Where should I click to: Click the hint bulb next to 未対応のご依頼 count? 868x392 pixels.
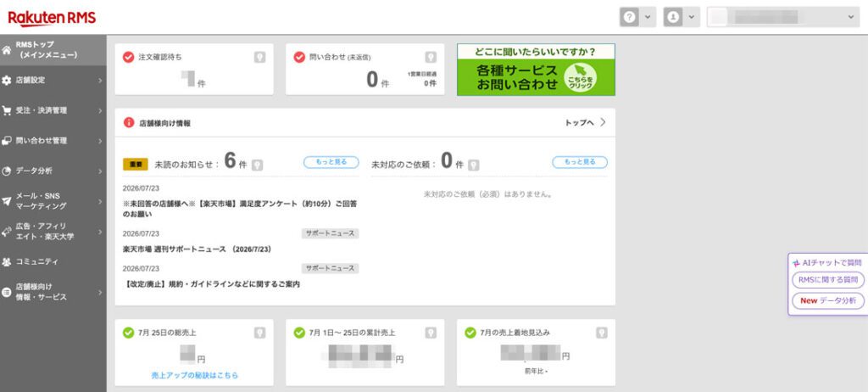(x=473, y=165)
